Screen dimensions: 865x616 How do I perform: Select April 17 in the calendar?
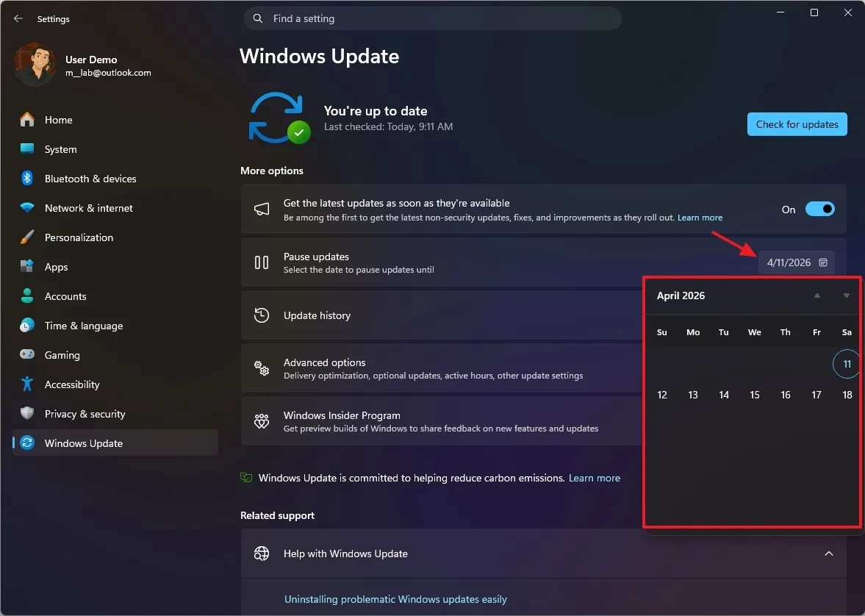tap(816, 395)
